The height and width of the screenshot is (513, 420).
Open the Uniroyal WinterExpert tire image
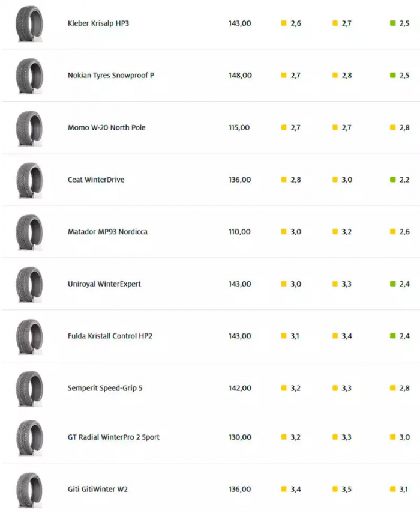point(29,284)
